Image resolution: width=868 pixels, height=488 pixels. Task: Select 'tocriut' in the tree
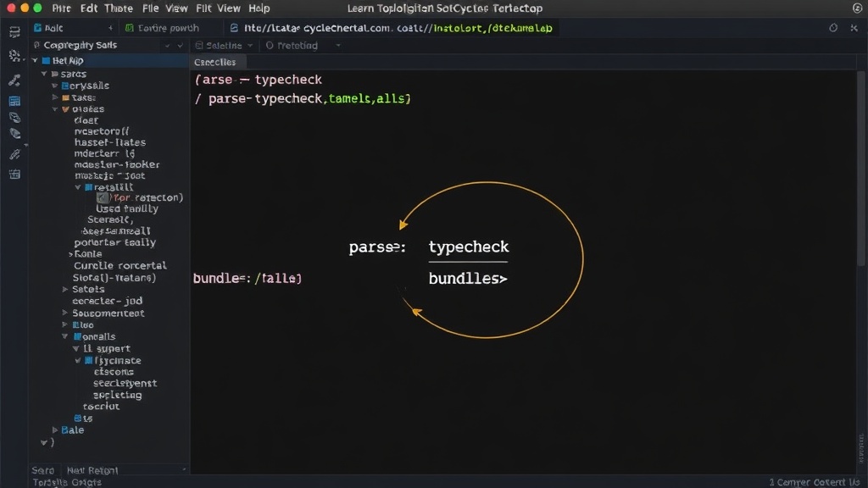pyautogui.click(x=101, y=406)
